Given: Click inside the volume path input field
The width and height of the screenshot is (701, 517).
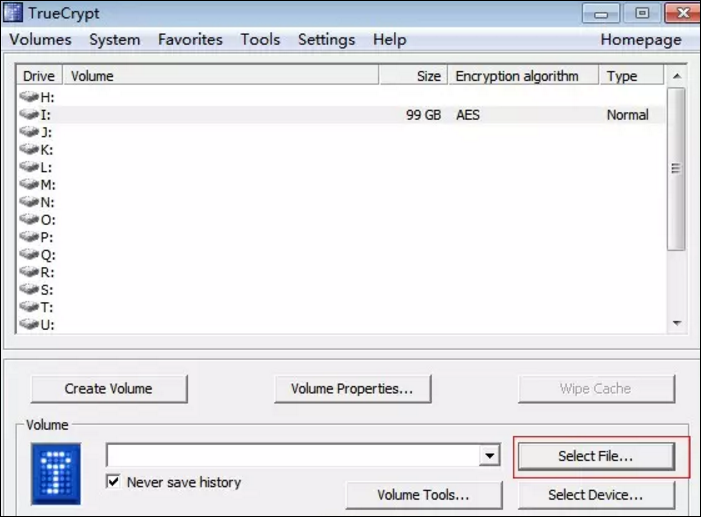Looking at the screenshot, I should 293,456.
